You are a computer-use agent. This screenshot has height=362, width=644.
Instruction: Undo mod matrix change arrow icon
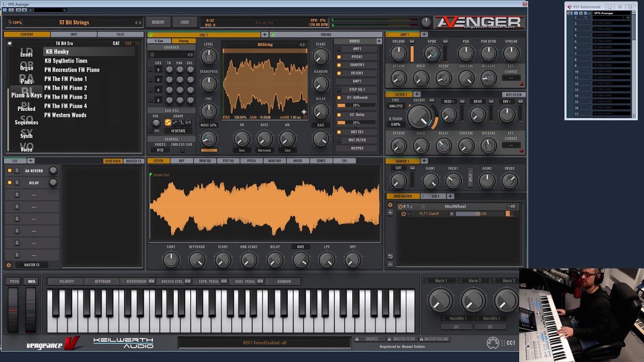point(390,256)
